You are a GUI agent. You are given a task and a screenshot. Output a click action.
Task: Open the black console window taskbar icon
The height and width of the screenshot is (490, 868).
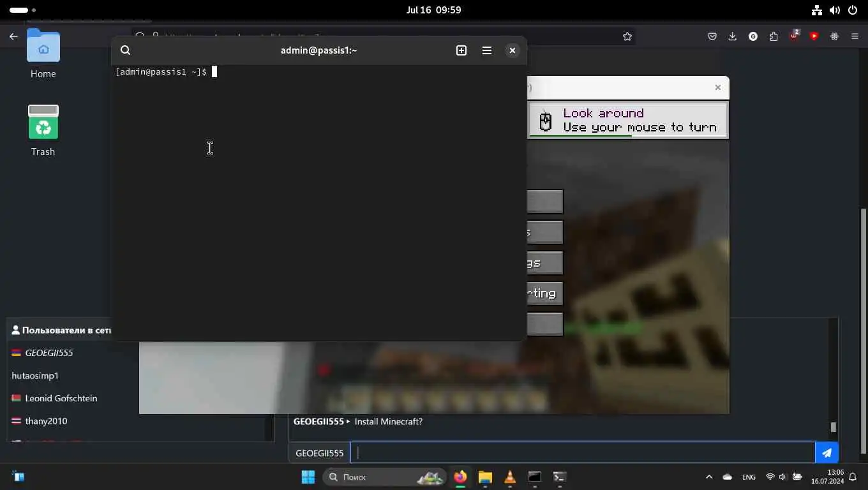535,477
